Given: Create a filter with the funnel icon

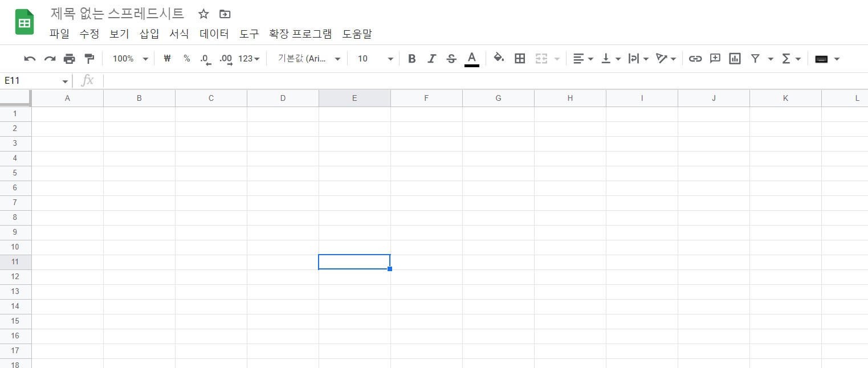Looking at the screenshot, I should point(755,59).
